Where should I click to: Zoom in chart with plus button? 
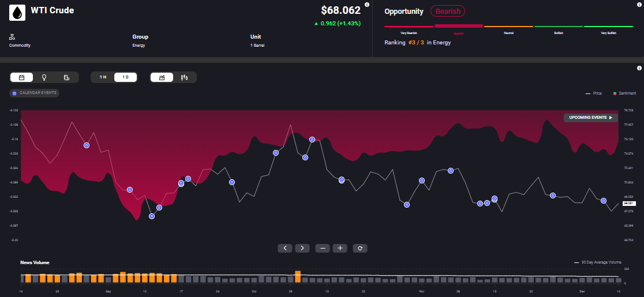tap(340, 248)
